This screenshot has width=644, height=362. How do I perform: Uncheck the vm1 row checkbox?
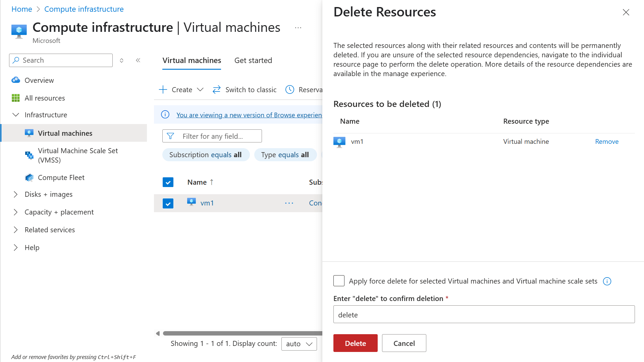[x=168, y=203]
